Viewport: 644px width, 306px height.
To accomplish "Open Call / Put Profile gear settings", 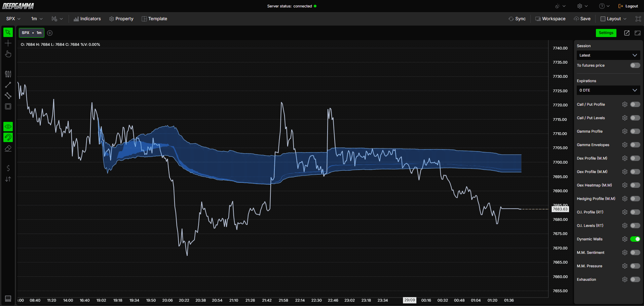I will [625, 104].
